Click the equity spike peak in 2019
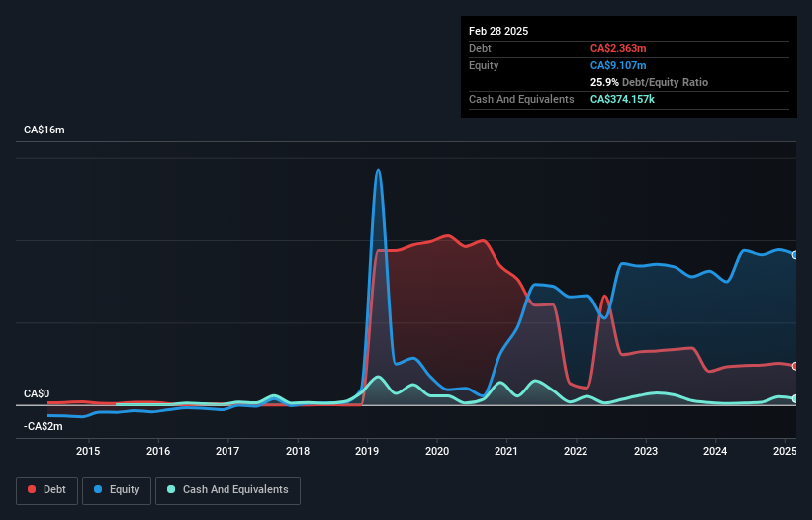This screenshot has width=812, height=520. [x=379, y=170]
